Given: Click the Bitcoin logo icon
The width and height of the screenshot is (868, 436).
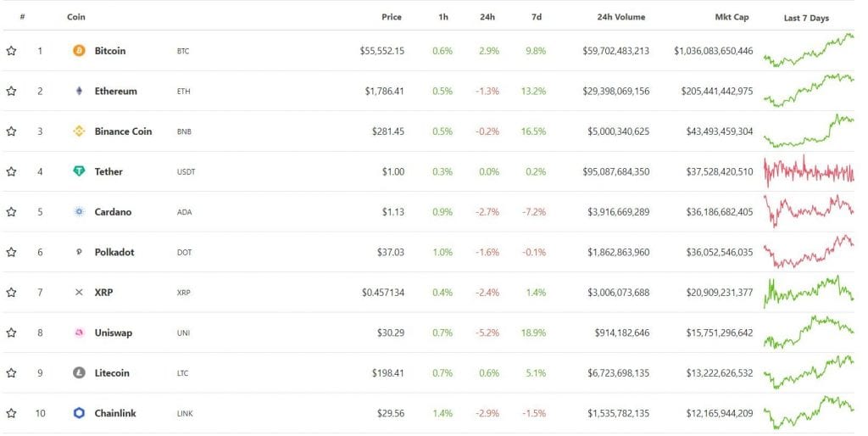Looking at the screenshot, I should [x=79, y=51].
